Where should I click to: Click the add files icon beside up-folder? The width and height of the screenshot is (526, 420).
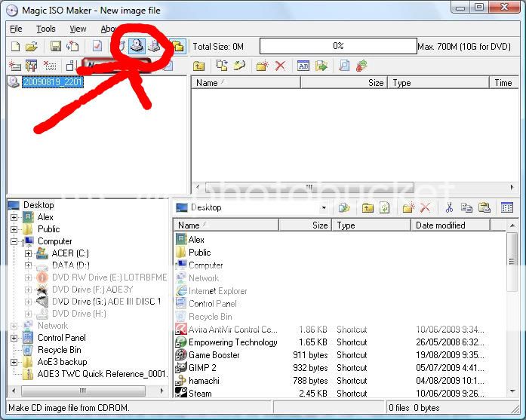(x=221, y=66)
